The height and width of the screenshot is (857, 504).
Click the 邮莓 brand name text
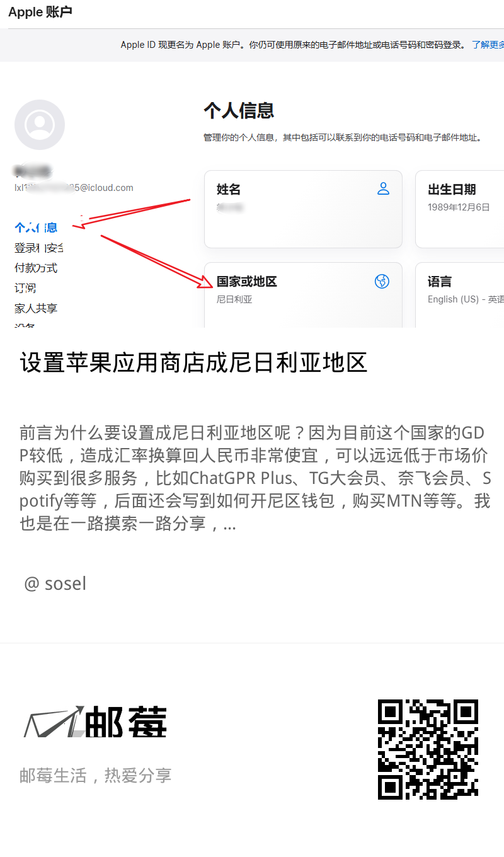click(x=126, y=722)
